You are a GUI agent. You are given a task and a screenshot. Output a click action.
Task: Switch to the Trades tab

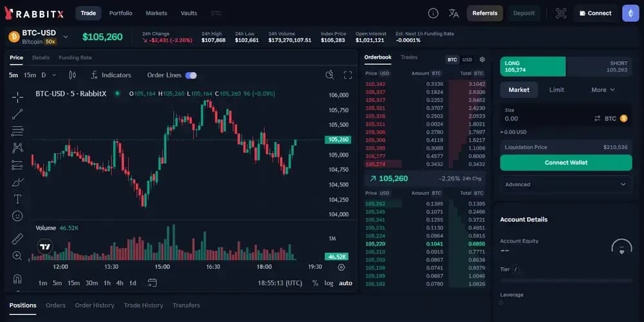click(x=409, y=57)
